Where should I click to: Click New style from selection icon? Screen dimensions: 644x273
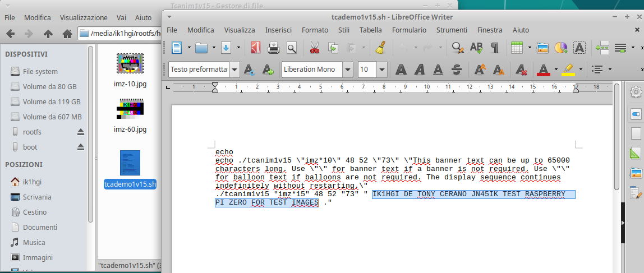pyautogui.click(x=268, y=70)
